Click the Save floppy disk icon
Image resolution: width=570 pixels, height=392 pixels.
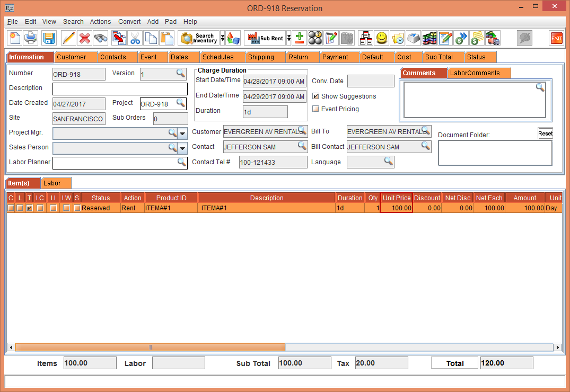[x=49, y=38]
